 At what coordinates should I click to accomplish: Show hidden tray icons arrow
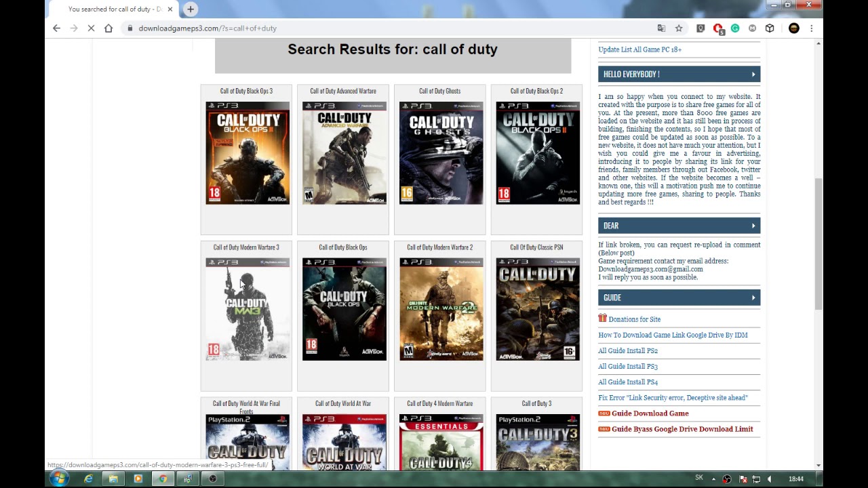click(713, 479)
